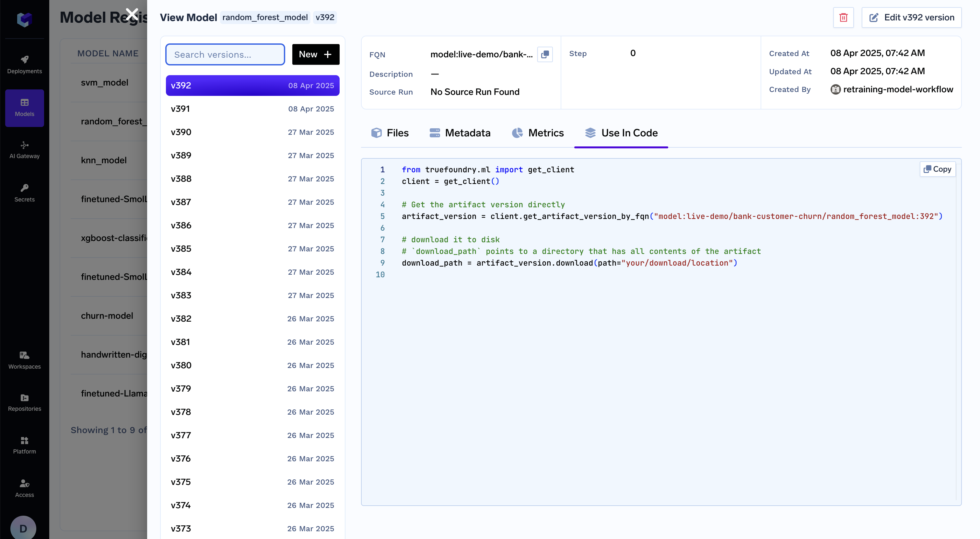980x539 pixels.
Task: Open Platform settings page
Action: (24, 445)
